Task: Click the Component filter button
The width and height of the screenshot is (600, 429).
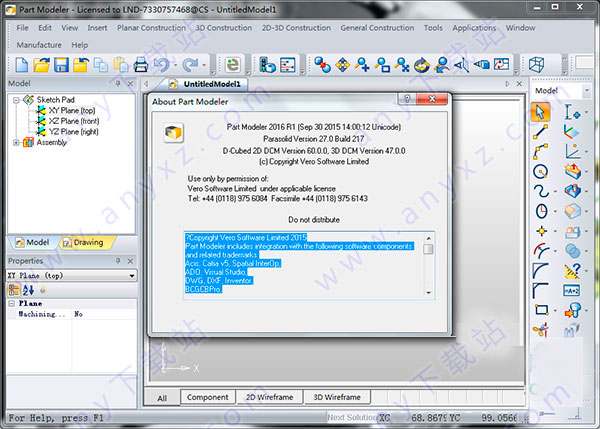Action: (207, 397)
